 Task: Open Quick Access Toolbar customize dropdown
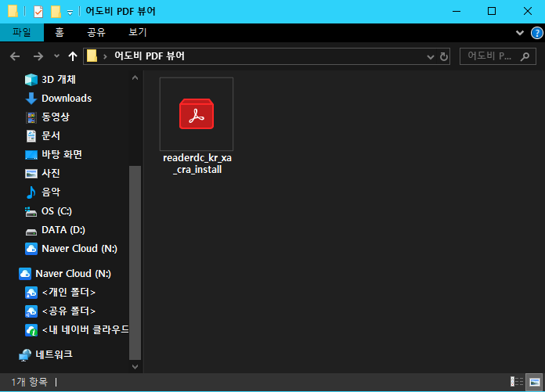[x=70, y=13]
